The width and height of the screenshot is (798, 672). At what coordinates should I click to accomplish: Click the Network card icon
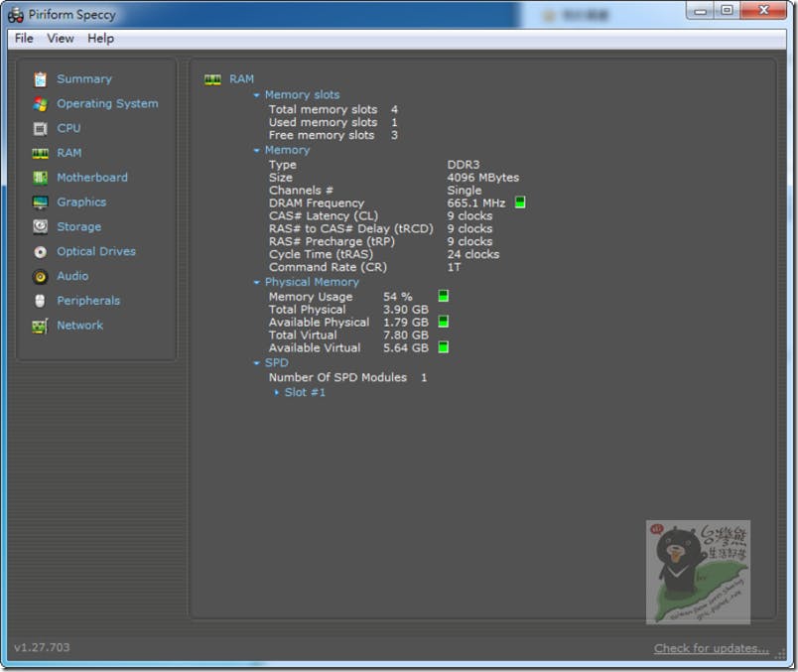click(x=41, y=326)
